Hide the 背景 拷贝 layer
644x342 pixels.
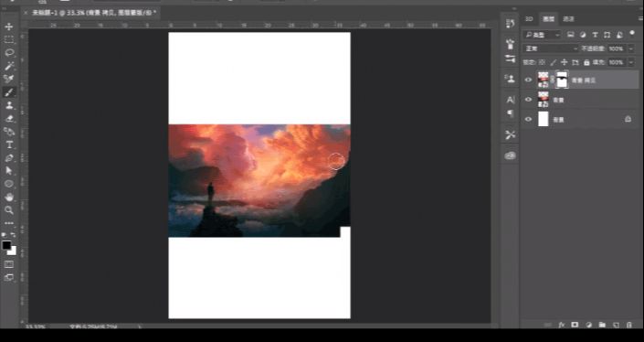coord(528,80)
